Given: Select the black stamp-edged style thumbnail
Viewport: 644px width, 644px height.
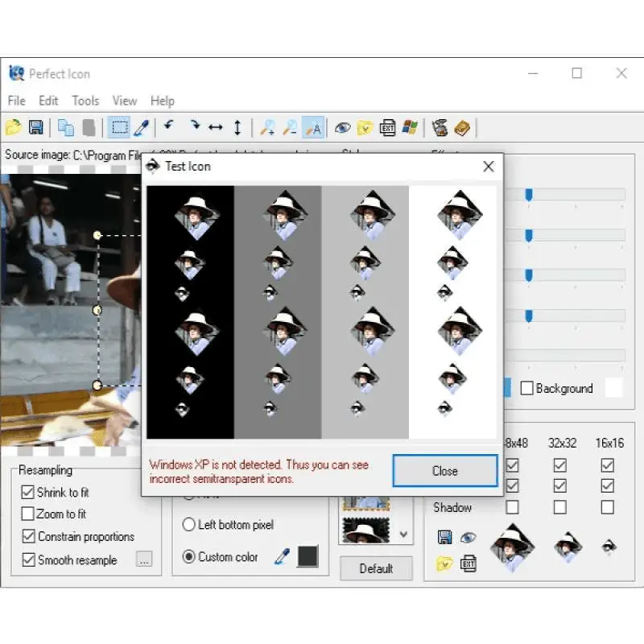Looking at the screenshot, I should tap(366, 530).
